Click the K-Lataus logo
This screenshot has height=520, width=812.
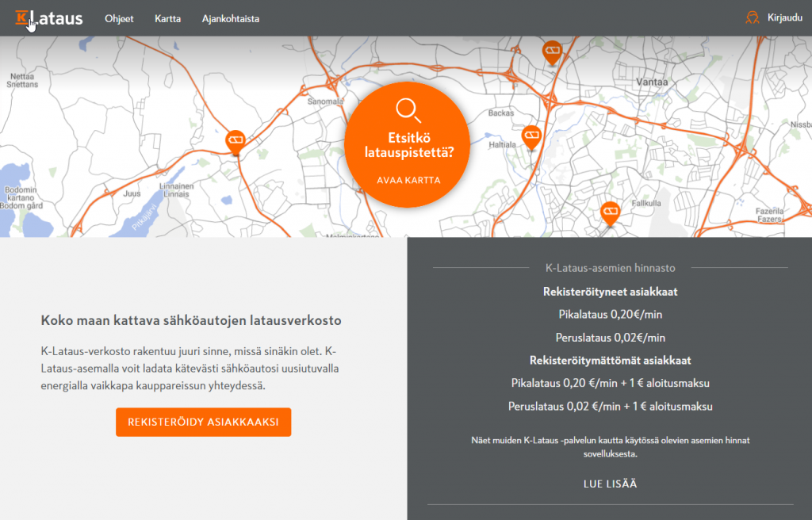coord(49,18)
